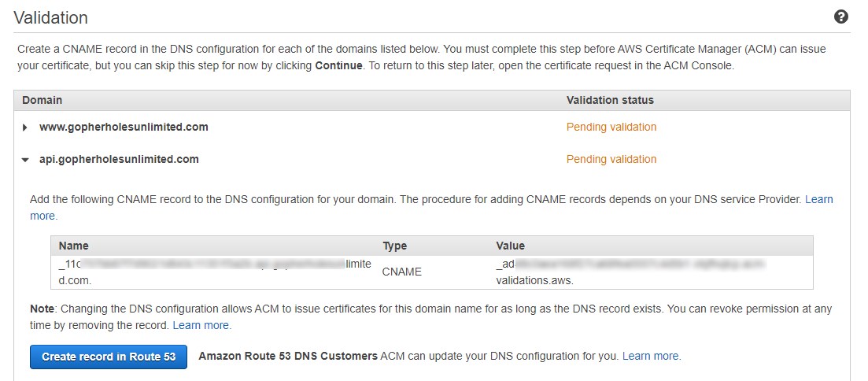Click the Validation page heading
868x381 pixels.
point(51,17)
